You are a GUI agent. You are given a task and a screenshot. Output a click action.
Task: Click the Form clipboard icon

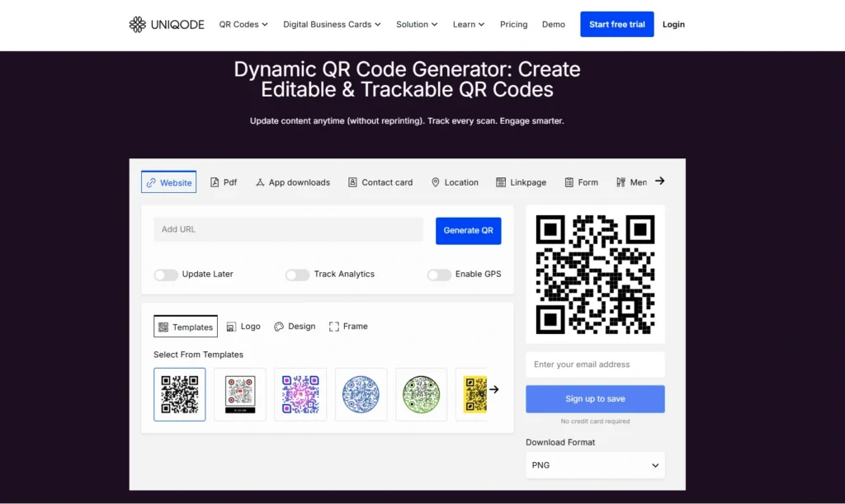(x=569, y=182)
